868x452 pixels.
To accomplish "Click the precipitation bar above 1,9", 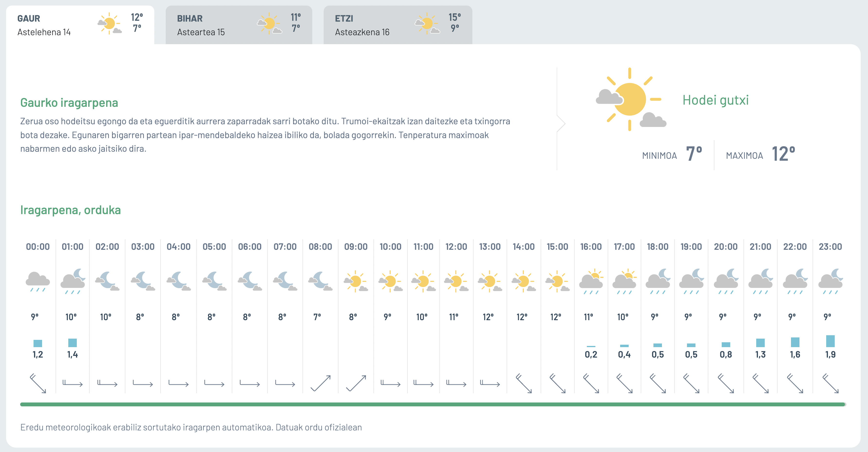I will pyautogui.click(x=831, y=341).
